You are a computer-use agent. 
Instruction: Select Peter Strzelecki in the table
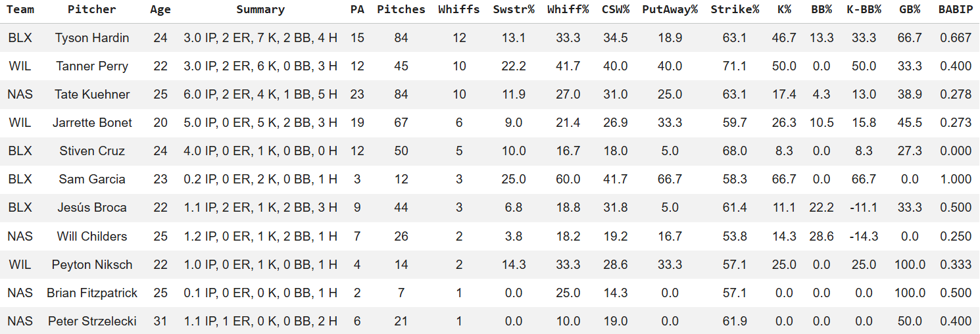click(92, 322)
